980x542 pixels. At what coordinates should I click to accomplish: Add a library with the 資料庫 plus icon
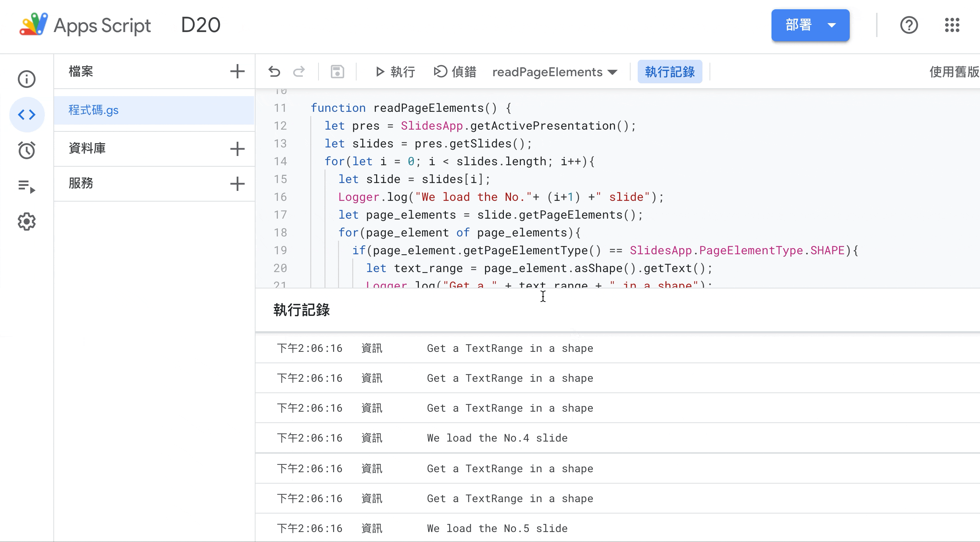coord(237,148)
